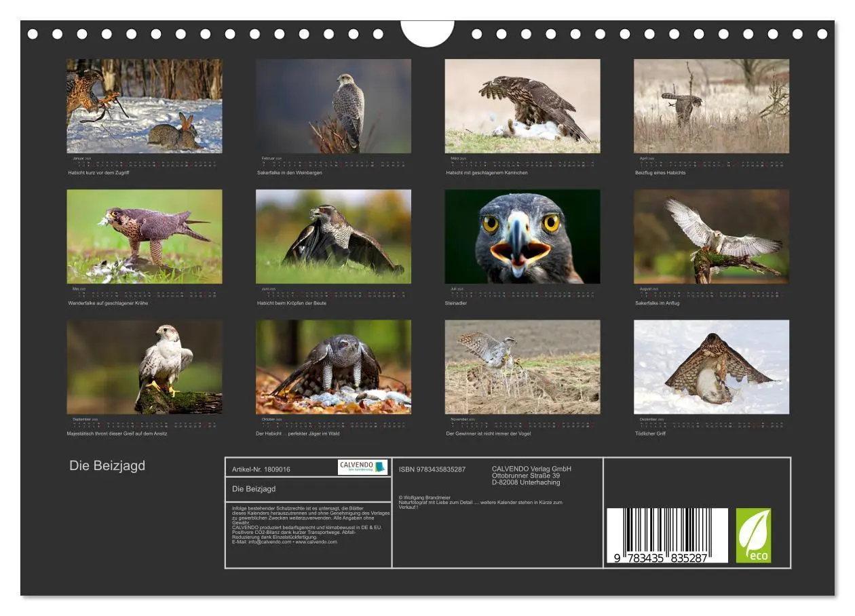Open the April flying goshawk photo
The image size is (855, 616).
tap(712, 106)
